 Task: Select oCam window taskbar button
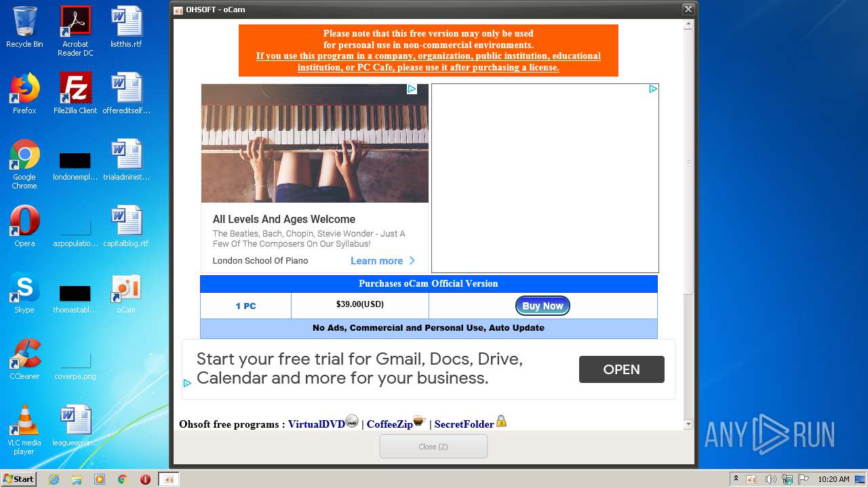click(169, 479)
